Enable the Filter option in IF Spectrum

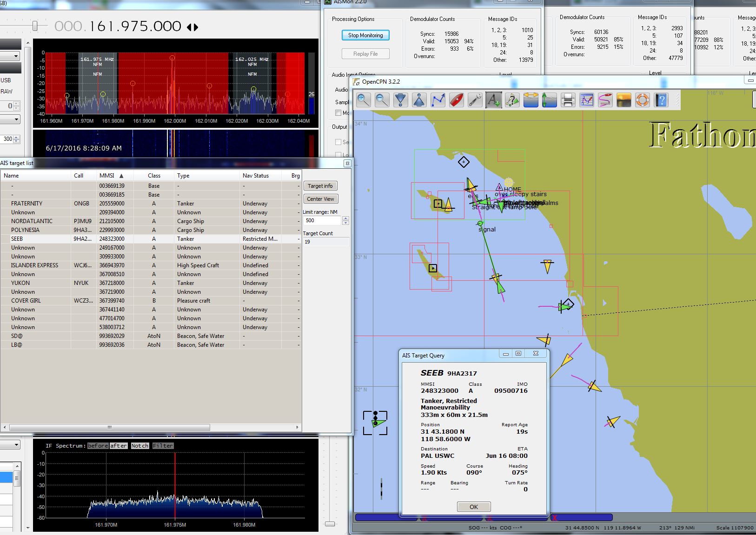click(163, 445)
